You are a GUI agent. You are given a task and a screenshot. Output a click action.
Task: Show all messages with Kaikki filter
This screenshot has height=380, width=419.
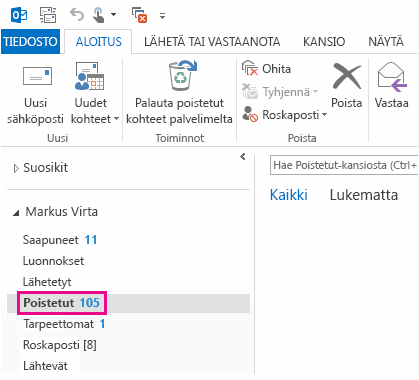pos(289,195)
